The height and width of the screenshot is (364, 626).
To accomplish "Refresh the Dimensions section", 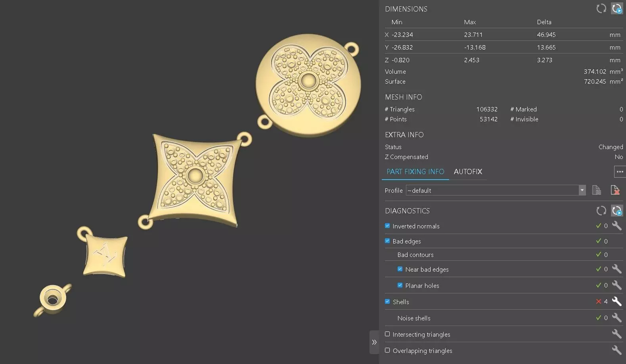I will [x=601, y=9].
